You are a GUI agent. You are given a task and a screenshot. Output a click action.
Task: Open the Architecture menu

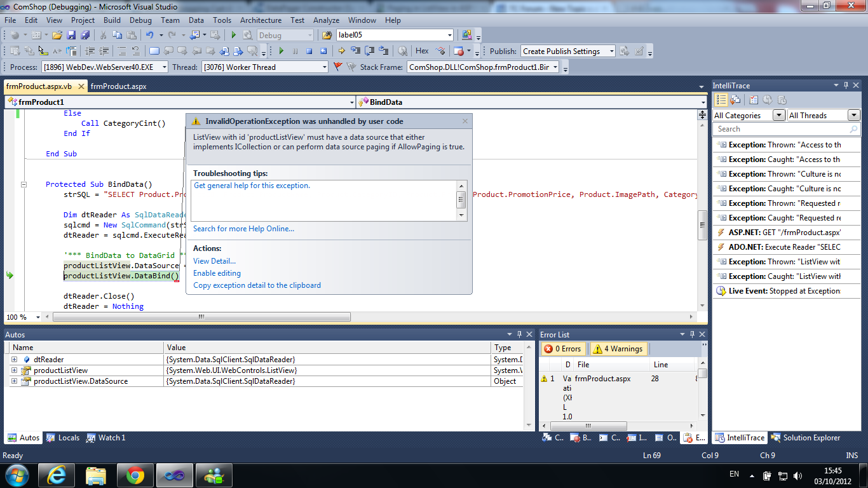pyautogui.click(x=261, y=20)
